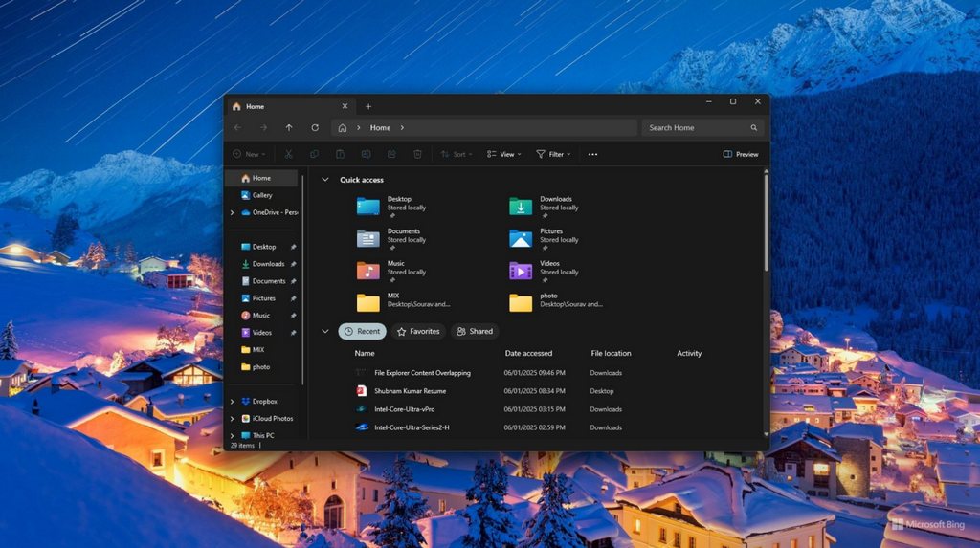Open the See more ellipsis menu
The height and width of the screenshot is (548, 980).
pos(592,154)
